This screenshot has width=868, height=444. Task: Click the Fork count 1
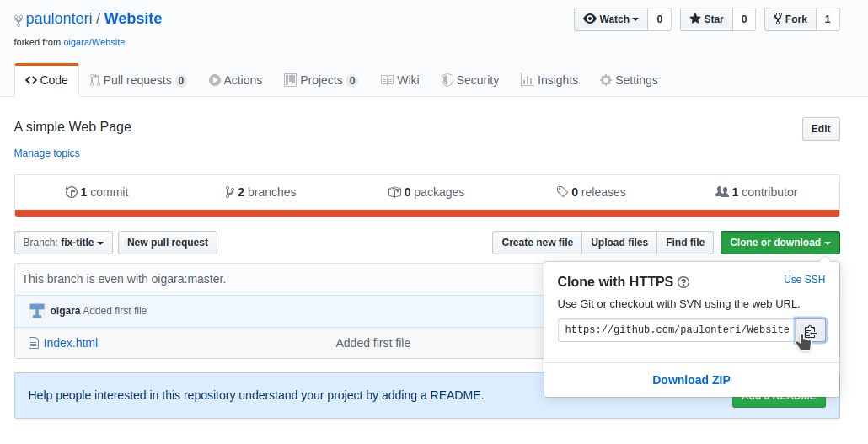[x=828, y=19]
